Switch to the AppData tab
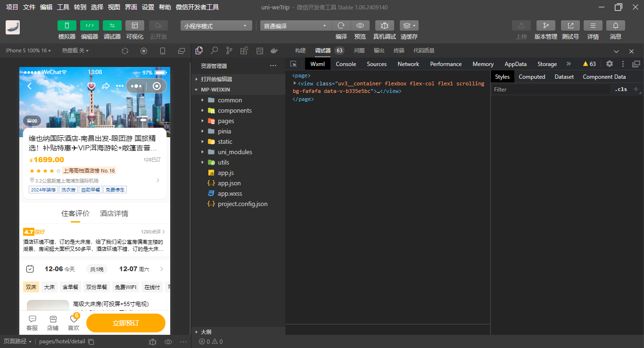Viewport: 644px width, 348px height. pyautogui.click(x=515, y=64)
